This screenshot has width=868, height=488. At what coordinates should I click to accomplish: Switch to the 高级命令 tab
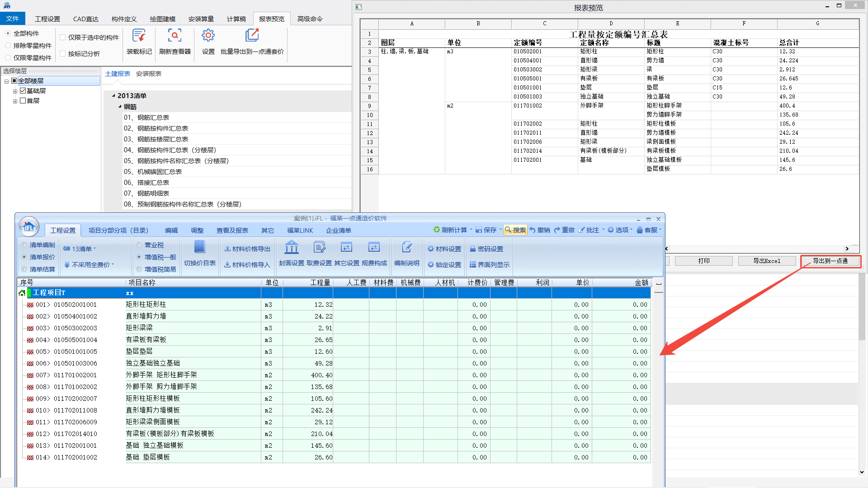click(310, 19)
